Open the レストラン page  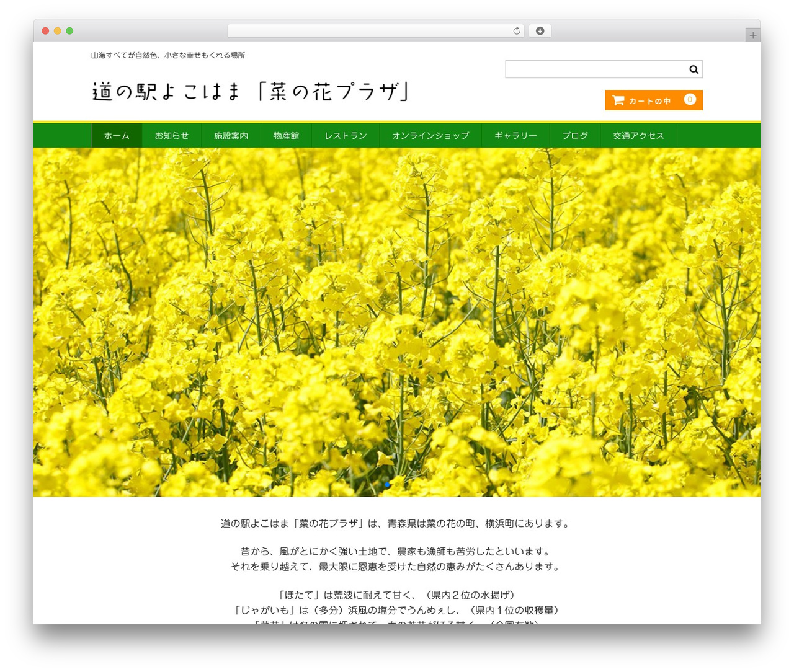click(x=346, y=136)
